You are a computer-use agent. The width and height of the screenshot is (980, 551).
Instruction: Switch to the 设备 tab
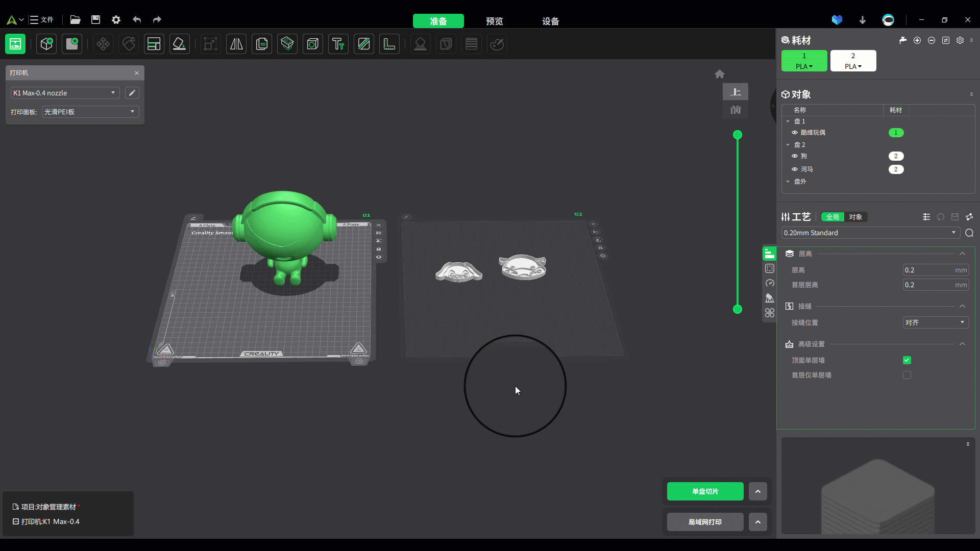tap(550, 21)
